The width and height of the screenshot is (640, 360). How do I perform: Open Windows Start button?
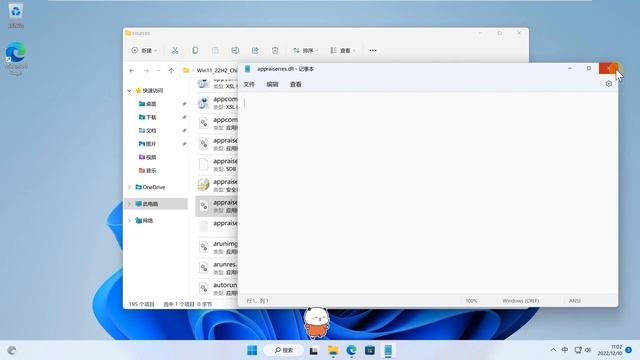[x=252, y=350]
